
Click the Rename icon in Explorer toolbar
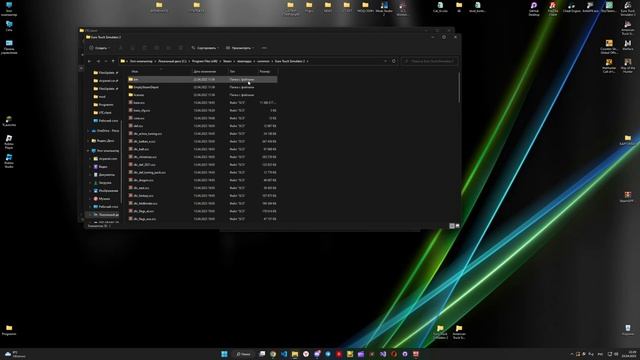(x=156, y=48)
